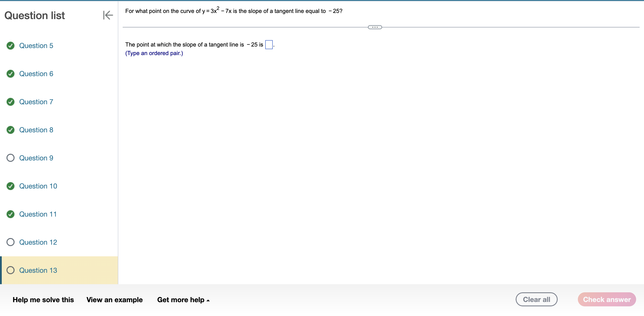Screen dimensions: 644x316
Task: Click the ellipsis divider on the question pane
Action: pos(375,27)
